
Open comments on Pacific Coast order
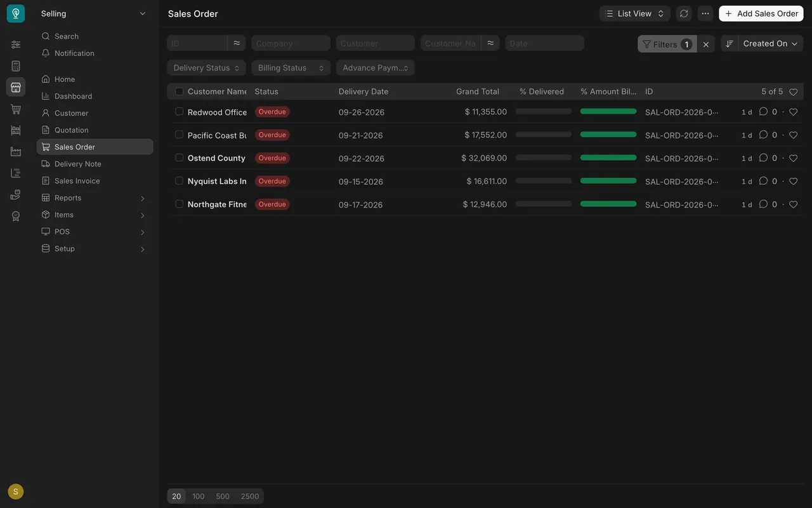click(x=763, y=135)
